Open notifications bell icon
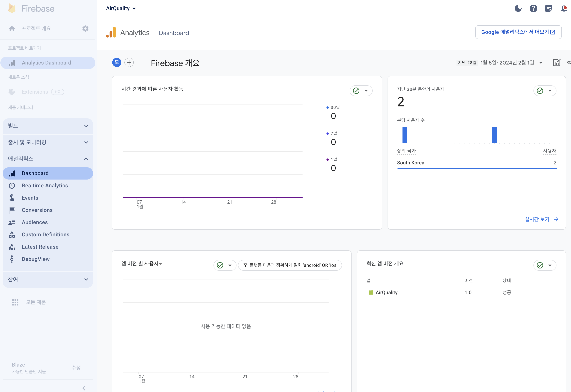 point(564,9)
